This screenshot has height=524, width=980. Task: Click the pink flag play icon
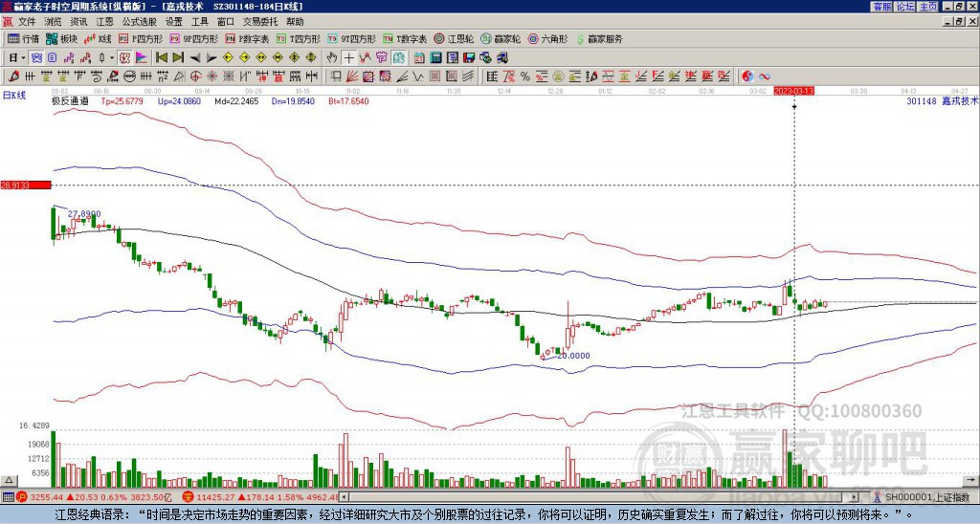click(x=142, y=57)
